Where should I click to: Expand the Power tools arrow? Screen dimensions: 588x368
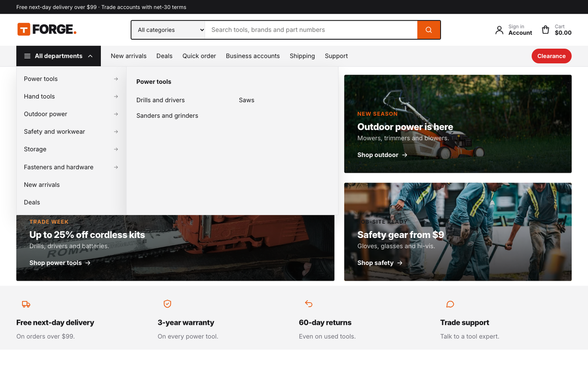click(x=116, y=79)
